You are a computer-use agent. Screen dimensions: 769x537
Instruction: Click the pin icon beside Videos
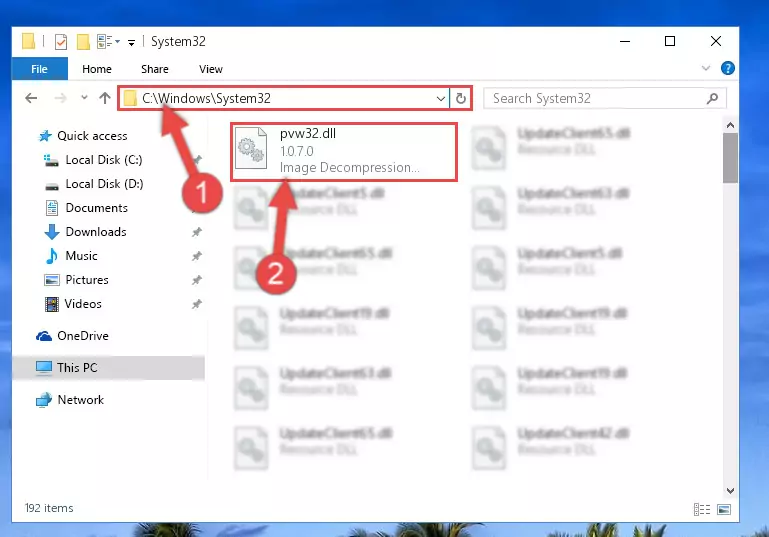click(197, 304)
